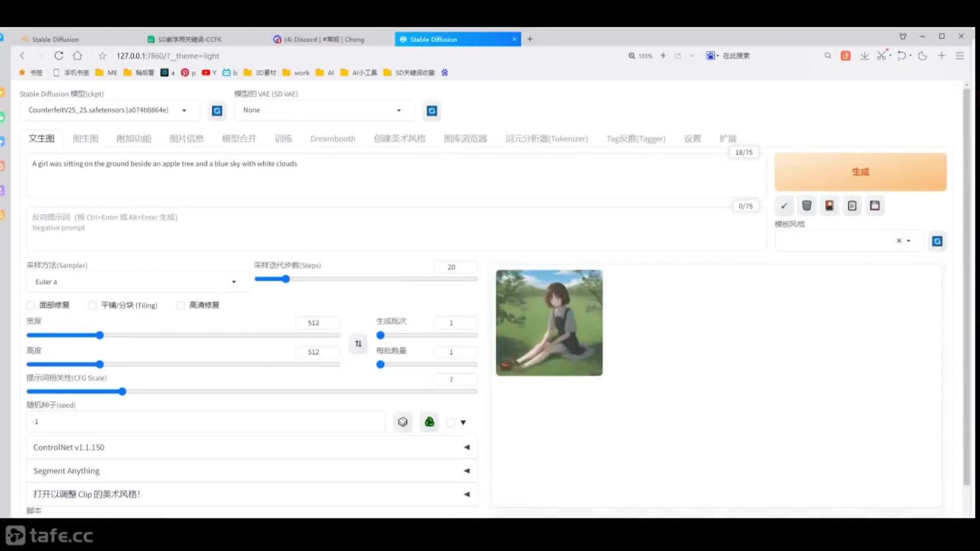
Task: Expand the ControlNet v1.1.150 section
Action: 252,447
